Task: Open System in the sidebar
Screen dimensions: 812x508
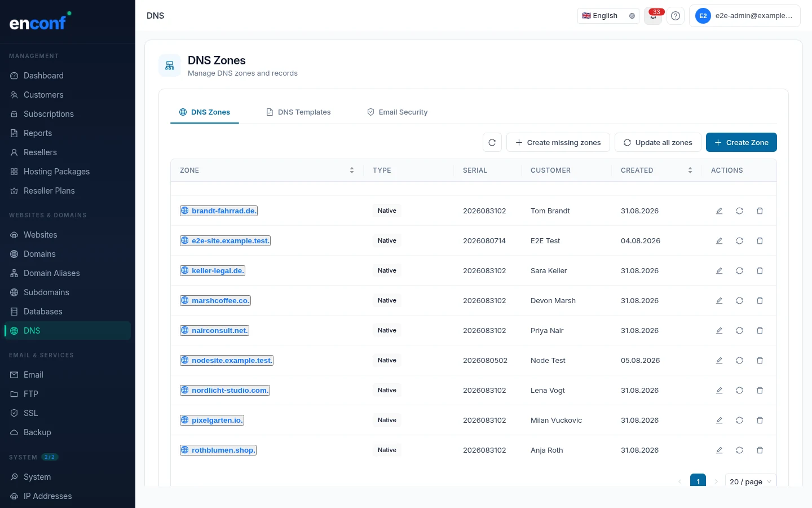Action: click(x=68, y=477)
